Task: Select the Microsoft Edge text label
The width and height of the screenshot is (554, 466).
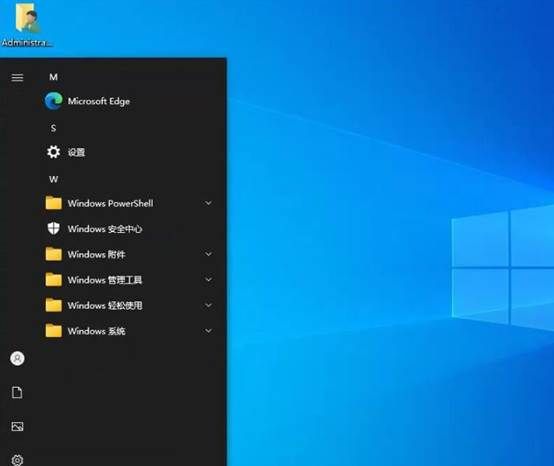Action: 99,101
